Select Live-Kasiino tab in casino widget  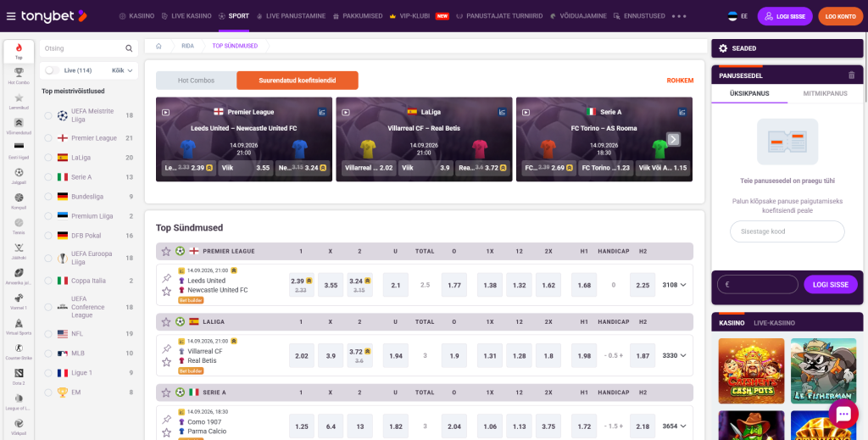tap(774, 323)
